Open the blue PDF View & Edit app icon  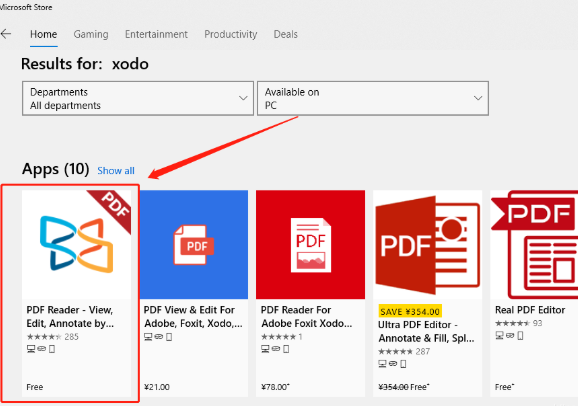[x=194, y=244]
